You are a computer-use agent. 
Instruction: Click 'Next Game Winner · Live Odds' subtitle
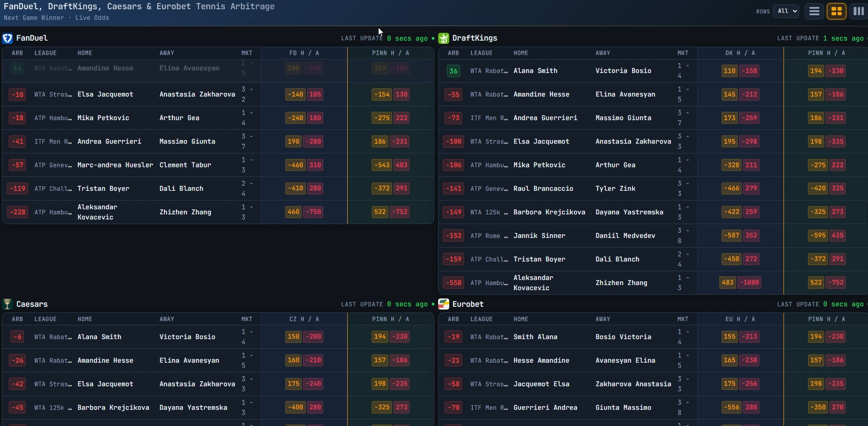tap(56, 18)
